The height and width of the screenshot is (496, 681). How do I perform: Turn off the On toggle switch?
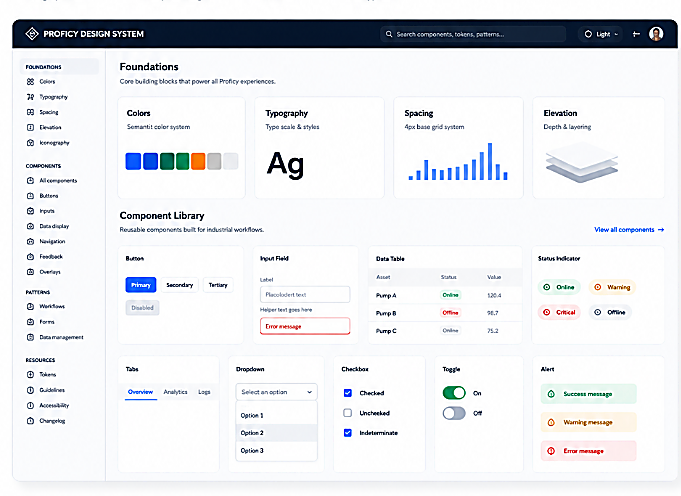pos(454,393)
